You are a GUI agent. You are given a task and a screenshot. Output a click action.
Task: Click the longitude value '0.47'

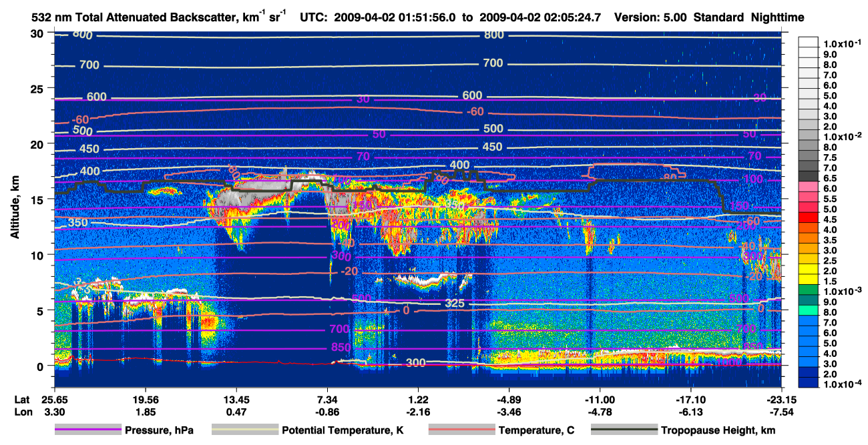[x=236, y=412]
